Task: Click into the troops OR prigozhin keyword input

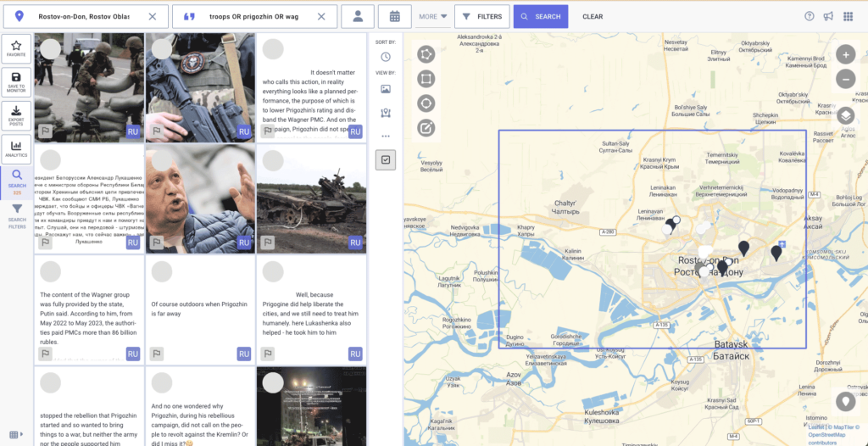Action: point(254,17)
